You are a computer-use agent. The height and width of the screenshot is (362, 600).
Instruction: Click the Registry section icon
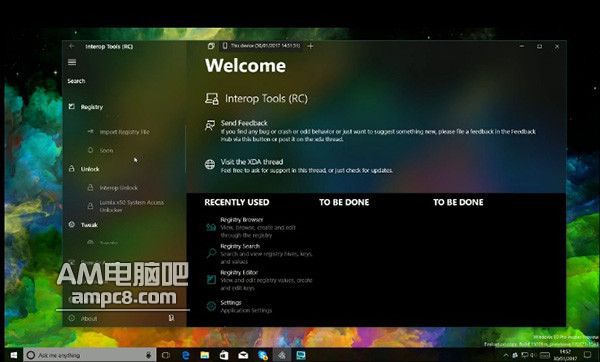coord(72,106)
